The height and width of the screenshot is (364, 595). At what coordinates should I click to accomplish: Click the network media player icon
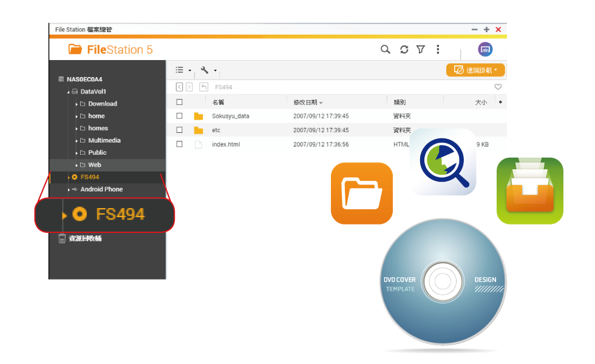coord(485,49)
